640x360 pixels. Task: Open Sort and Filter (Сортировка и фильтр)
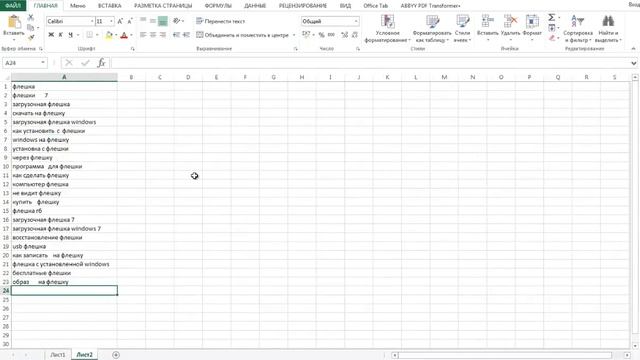(x=578, y=29)
